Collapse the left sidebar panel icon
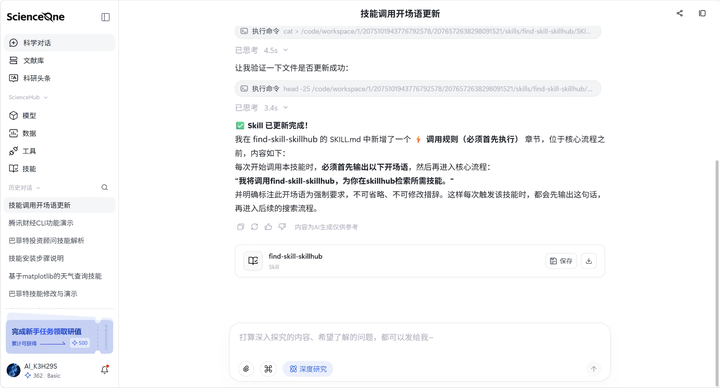The height and width of the screenshot is (388, 720). [x=105, y=17]
